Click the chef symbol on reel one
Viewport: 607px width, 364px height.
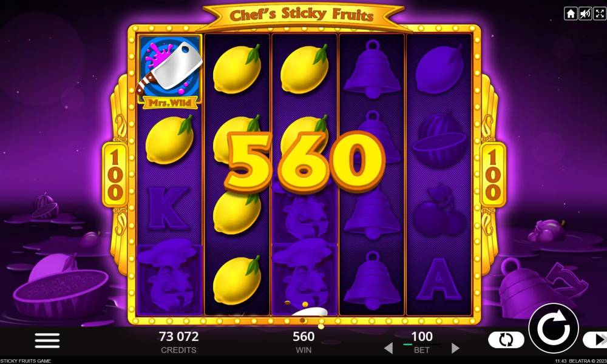[169, 278]
